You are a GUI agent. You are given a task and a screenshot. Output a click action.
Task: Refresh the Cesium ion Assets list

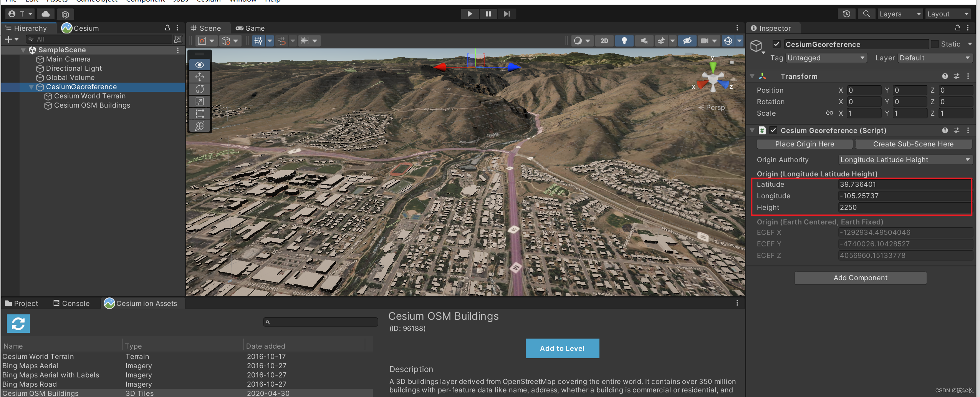(18, 324)
